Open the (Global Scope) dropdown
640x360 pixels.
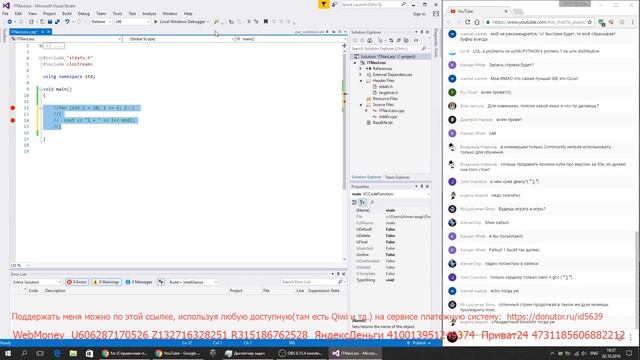[178, 39]
